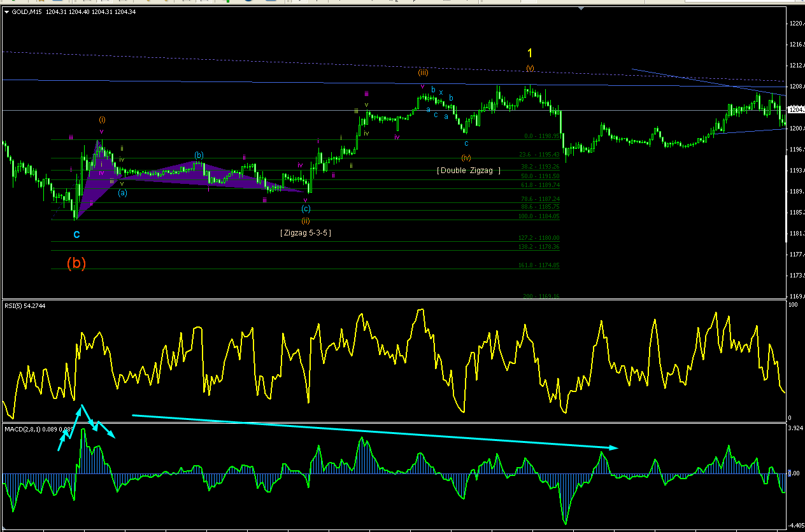The height and width of the screenshot is (532, 805).
Task: Select the orange (iii) wave label
Action: pyautogui.click(x=423, y=73)
